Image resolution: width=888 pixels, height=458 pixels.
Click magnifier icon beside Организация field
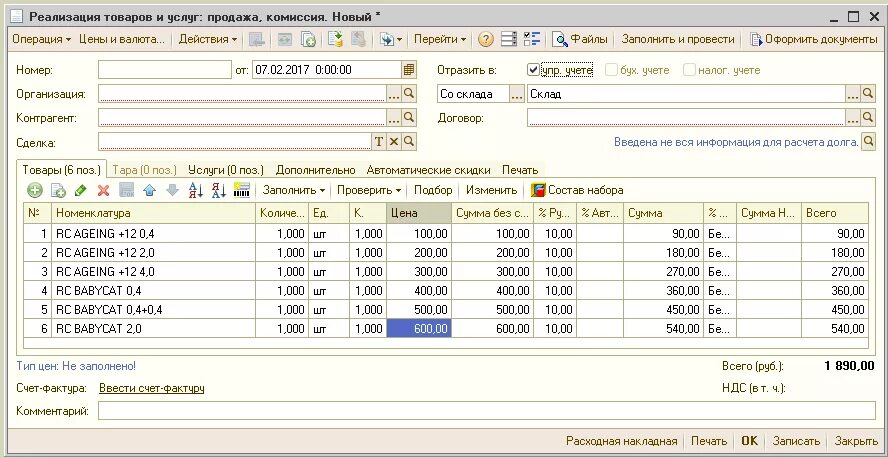click(409, 94)
